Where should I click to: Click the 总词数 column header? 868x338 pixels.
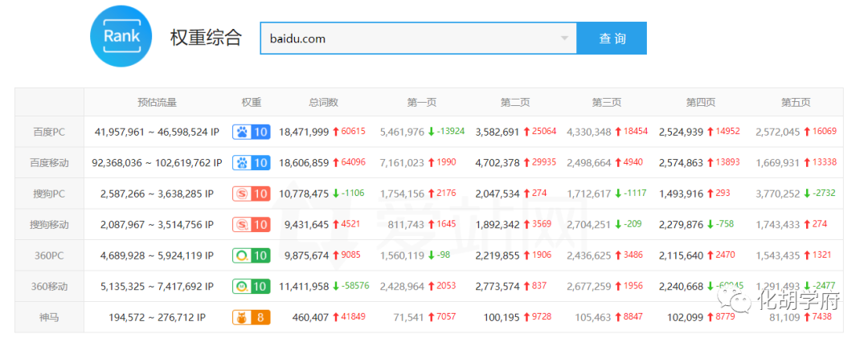pos(323,102)
